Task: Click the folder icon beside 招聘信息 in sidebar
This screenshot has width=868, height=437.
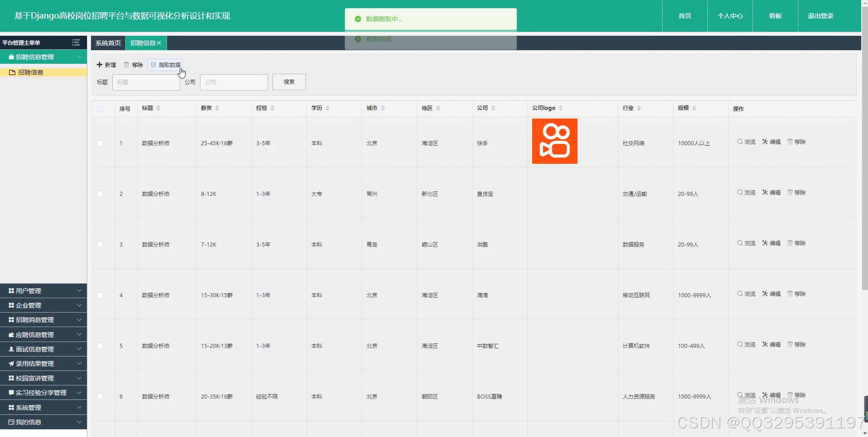Action: 12,72
